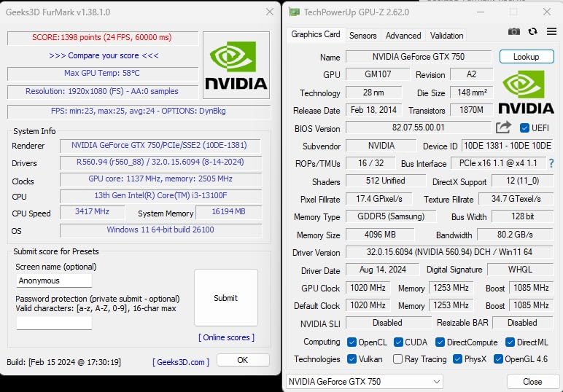Click the Anonymous screen name field
The height and width of the screenshot is (392, 563).
pos(54,281)
